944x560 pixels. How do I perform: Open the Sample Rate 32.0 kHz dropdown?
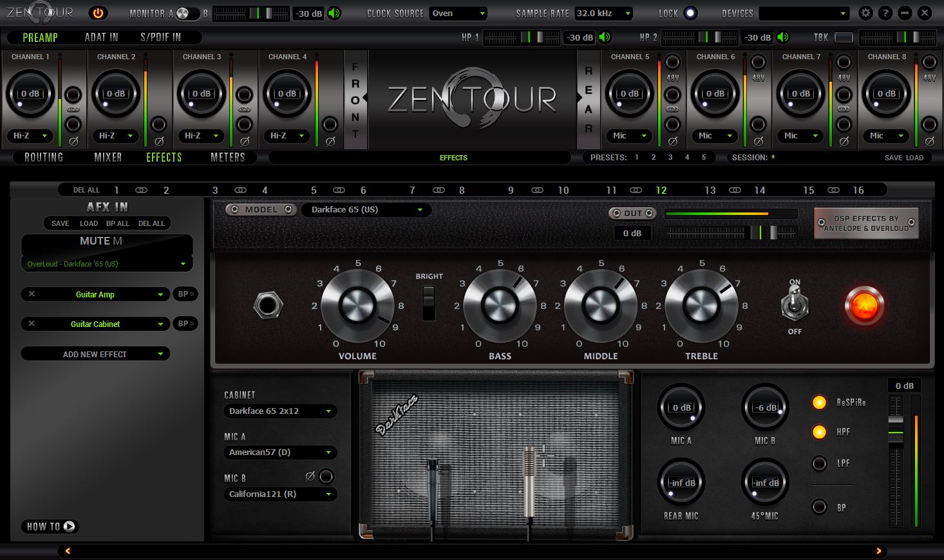pos(603,14)
